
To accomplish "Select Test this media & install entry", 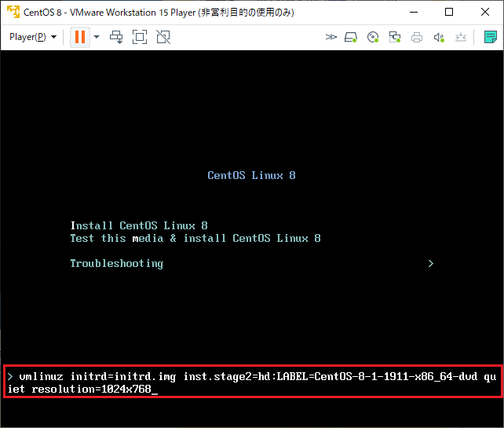I will [x=195, y=238].
